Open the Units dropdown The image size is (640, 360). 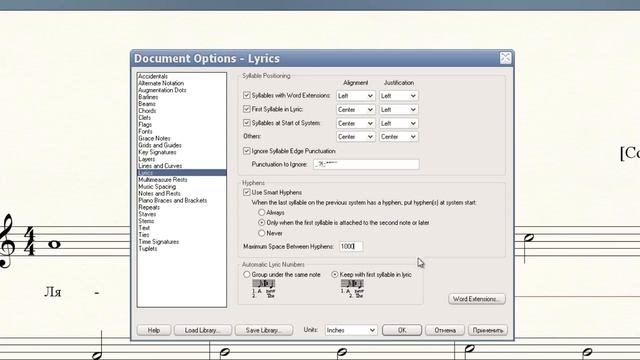(x=351, y=330)
